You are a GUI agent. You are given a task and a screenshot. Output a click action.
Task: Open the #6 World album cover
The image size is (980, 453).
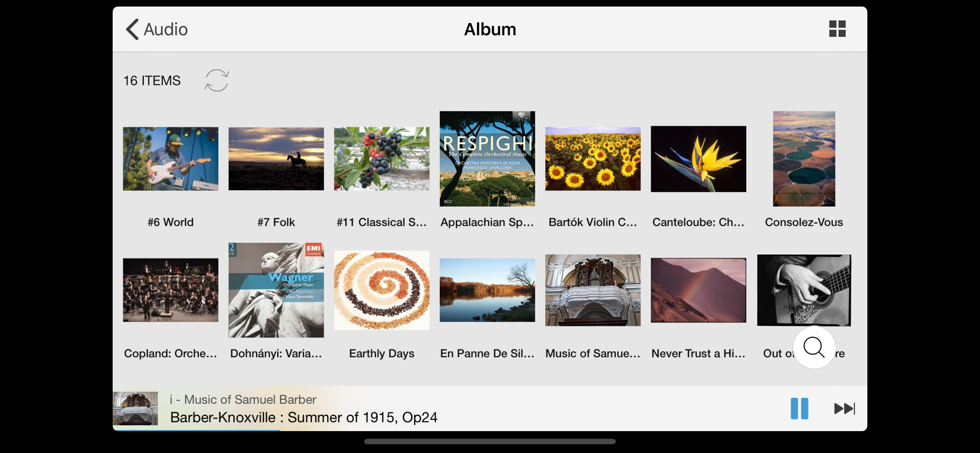coord(170,159)
